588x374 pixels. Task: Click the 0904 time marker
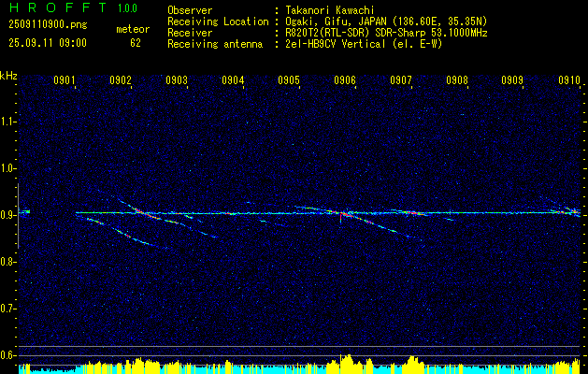(233, 79)
